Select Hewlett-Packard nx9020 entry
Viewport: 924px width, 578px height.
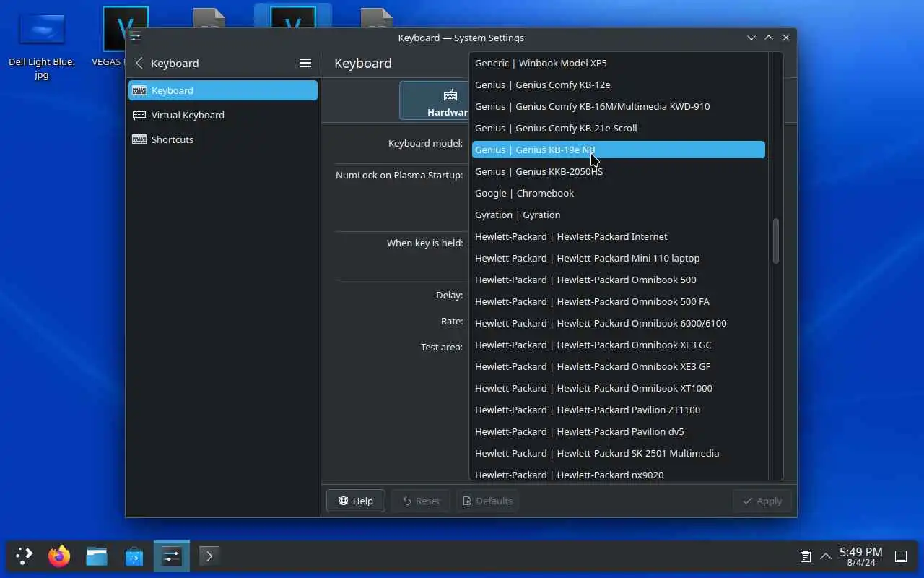(x=619, y=473)
